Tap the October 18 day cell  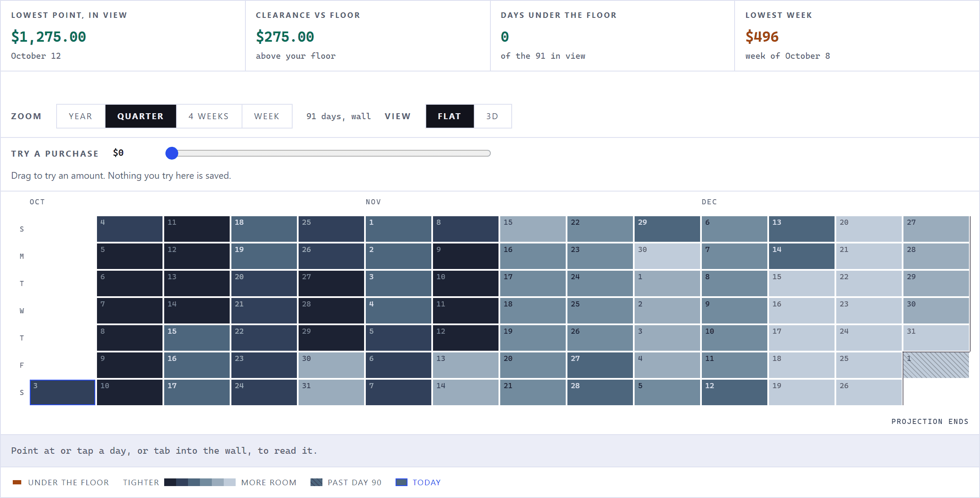tap(264, 229)
